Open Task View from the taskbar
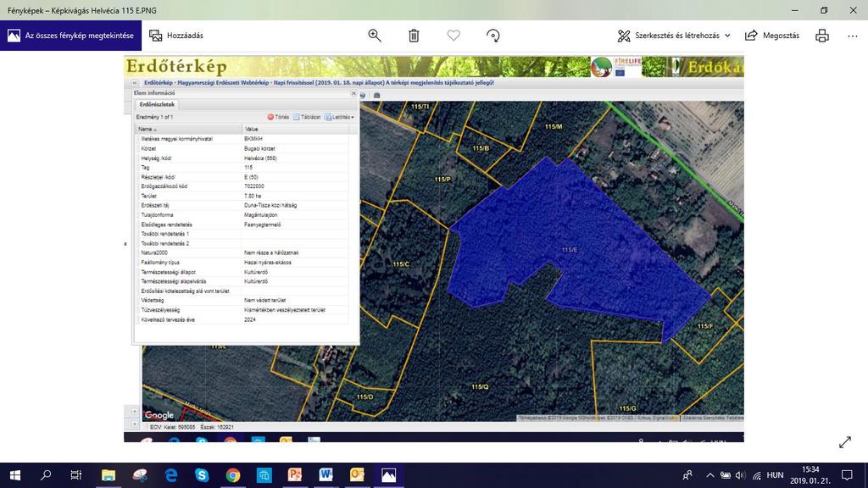Image resolution: width=868 pixels, height=488 pixels. [75, 475]
